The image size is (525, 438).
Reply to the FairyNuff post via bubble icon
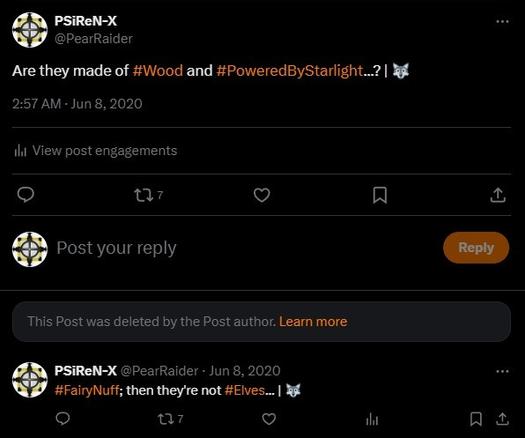[x=63, y=419]
